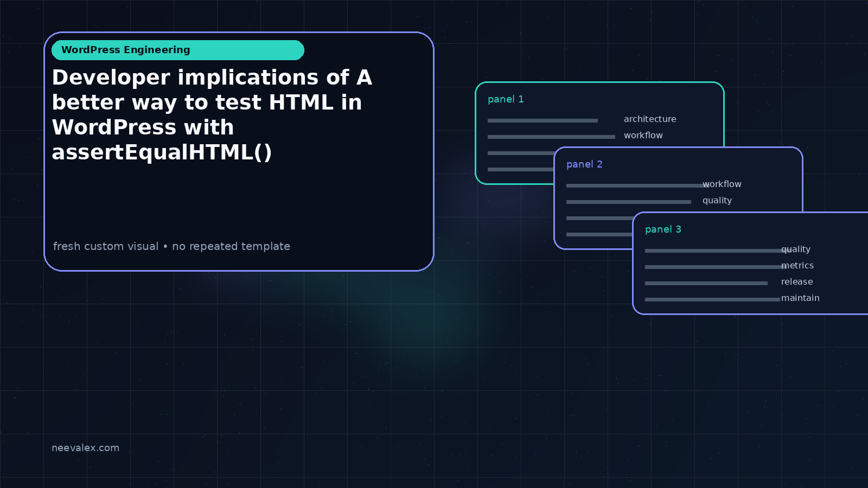Open the neevalex.com link

85,448
